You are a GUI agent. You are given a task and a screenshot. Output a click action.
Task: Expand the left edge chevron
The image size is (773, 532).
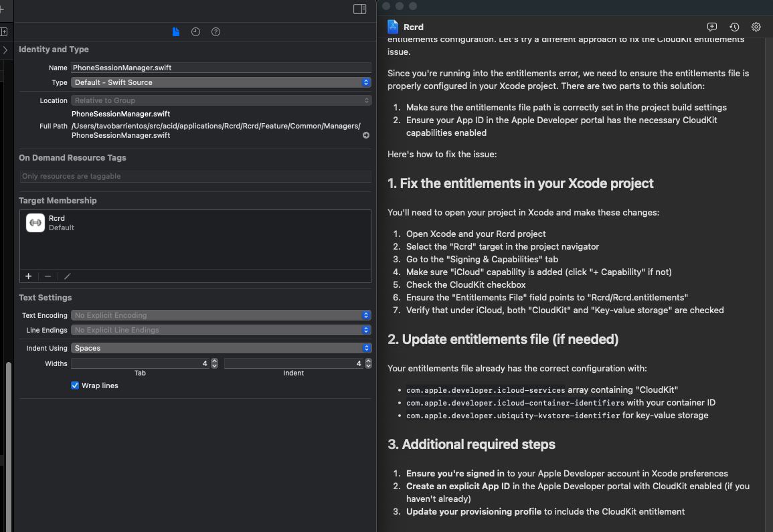point(5,50)
